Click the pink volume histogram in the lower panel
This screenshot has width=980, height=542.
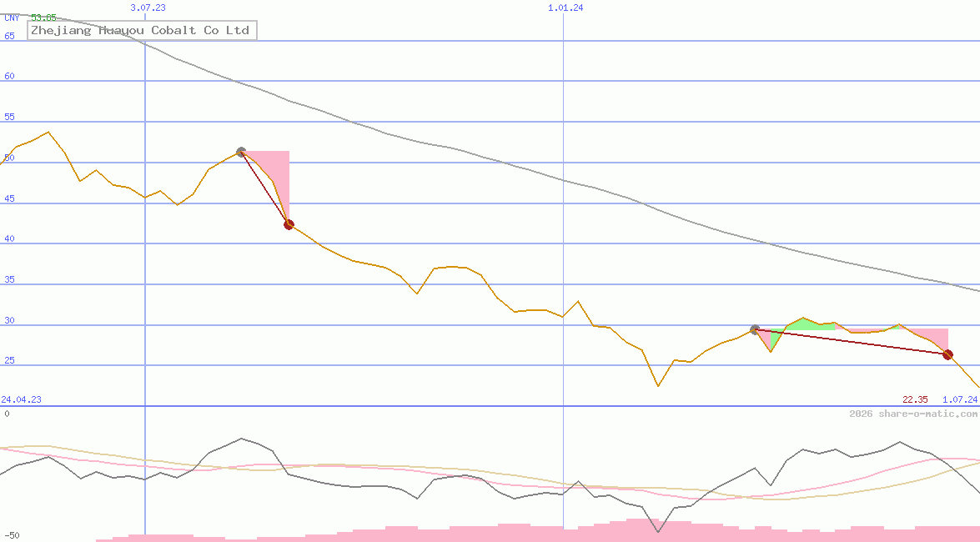(x=500, y=535)
